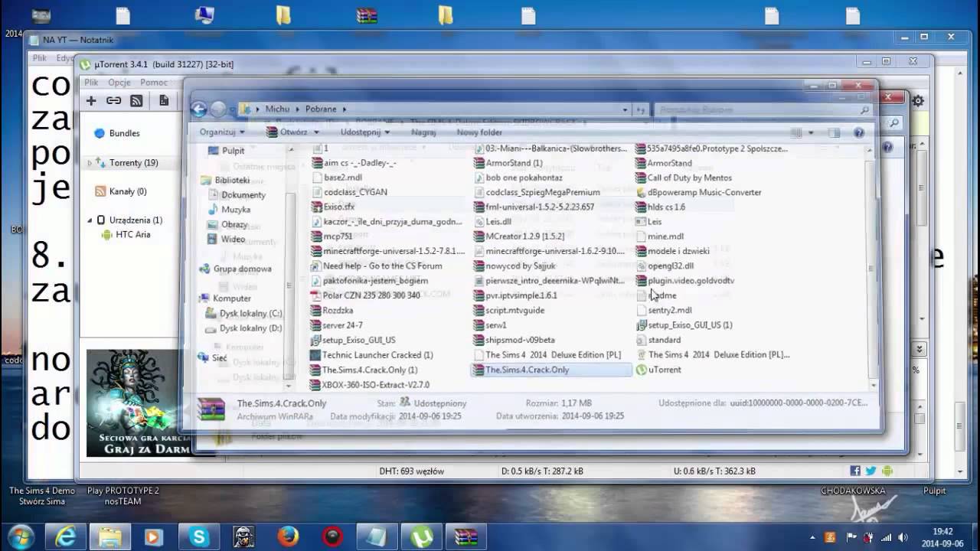Image resolution: width=980 pixels, height=551 pixels.
Task: Click the RSS feed icon in µTorrent toolbar
Action: 136,100
